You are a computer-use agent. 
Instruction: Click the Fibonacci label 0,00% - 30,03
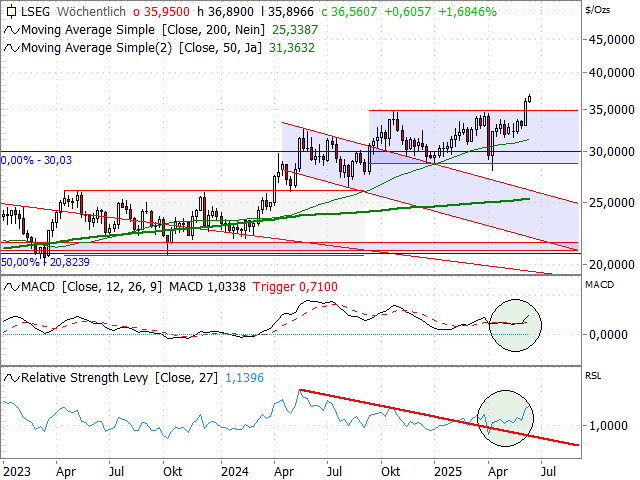pyautogui.click(x=36, y=160)
